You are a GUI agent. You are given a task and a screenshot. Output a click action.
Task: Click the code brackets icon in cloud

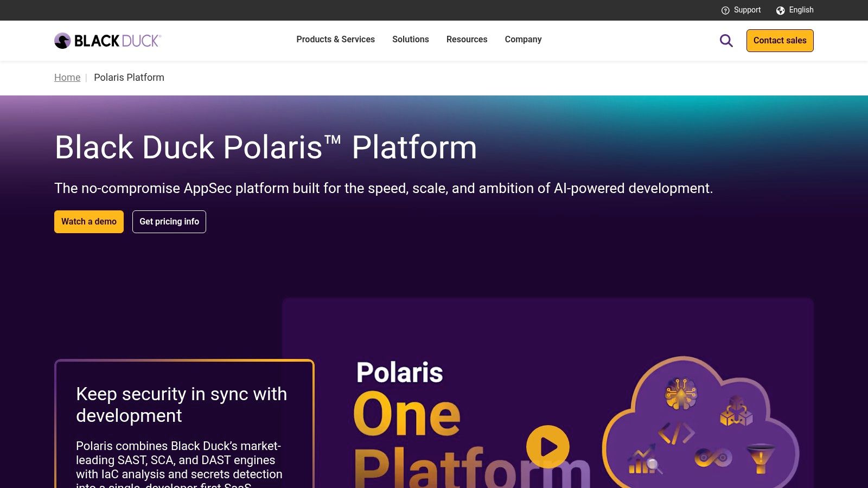pyautogui.click(x=676, y=433)
